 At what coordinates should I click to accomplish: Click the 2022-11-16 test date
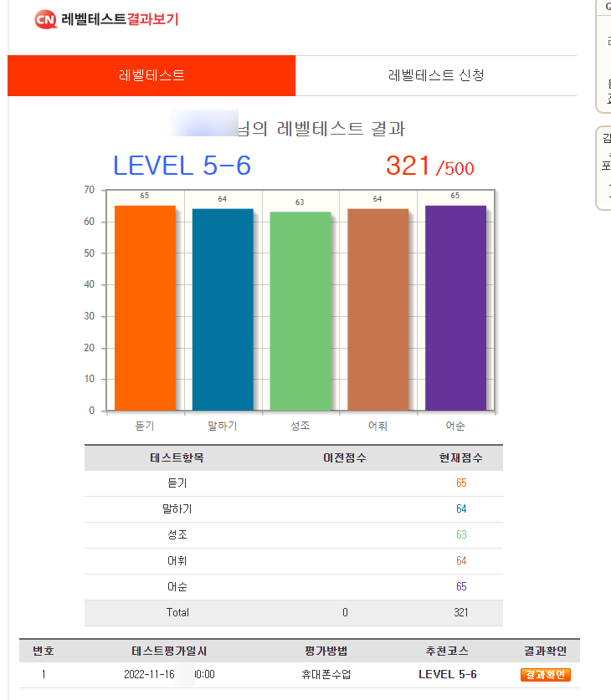pos(149,675)
